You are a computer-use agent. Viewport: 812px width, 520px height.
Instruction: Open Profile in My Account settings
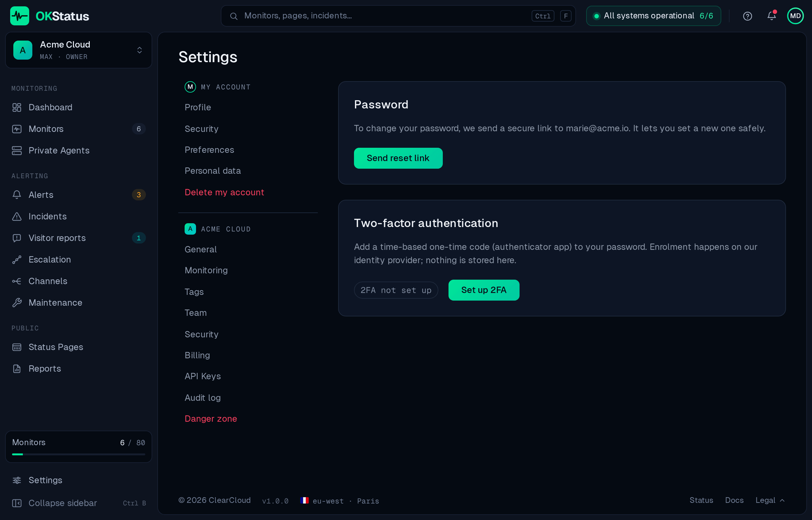point(198,107)
